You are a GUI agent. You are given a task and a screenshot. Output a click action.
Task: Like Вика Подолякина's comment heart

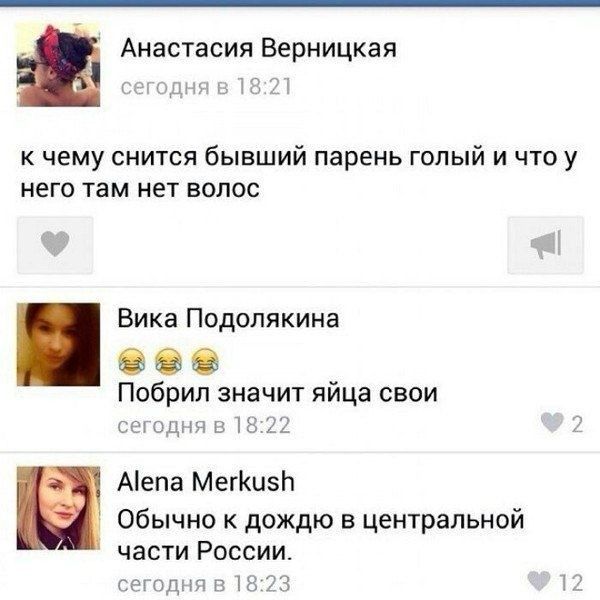point(552,423)
